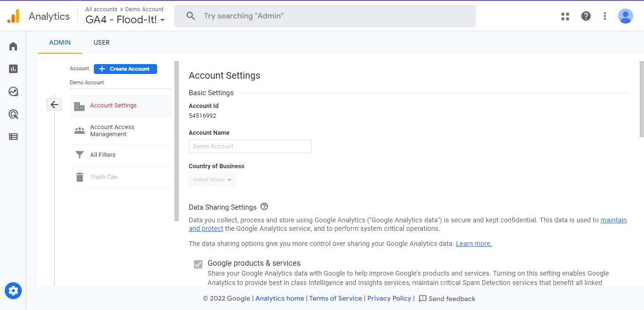The height and width of the screenshot is (310, 644).
Task: Select Account Settings menu item
Action: (x=121, y=106)
